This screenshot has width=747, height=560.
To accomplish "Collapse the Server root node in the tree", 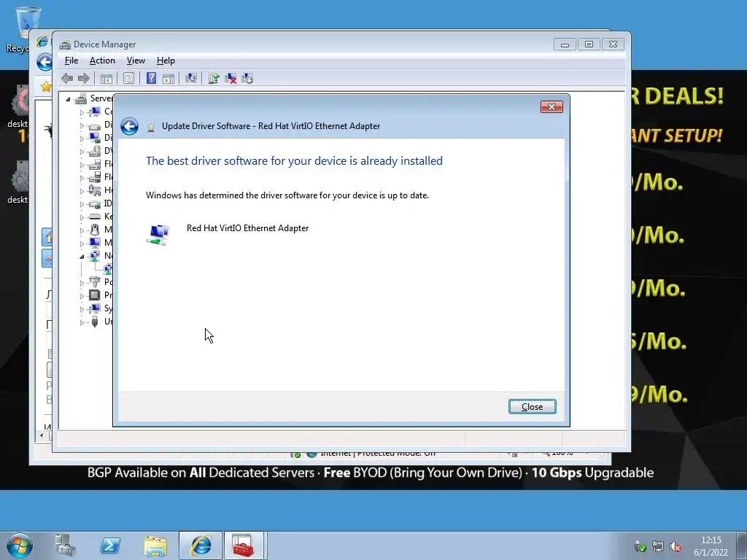I will point(68,99).
